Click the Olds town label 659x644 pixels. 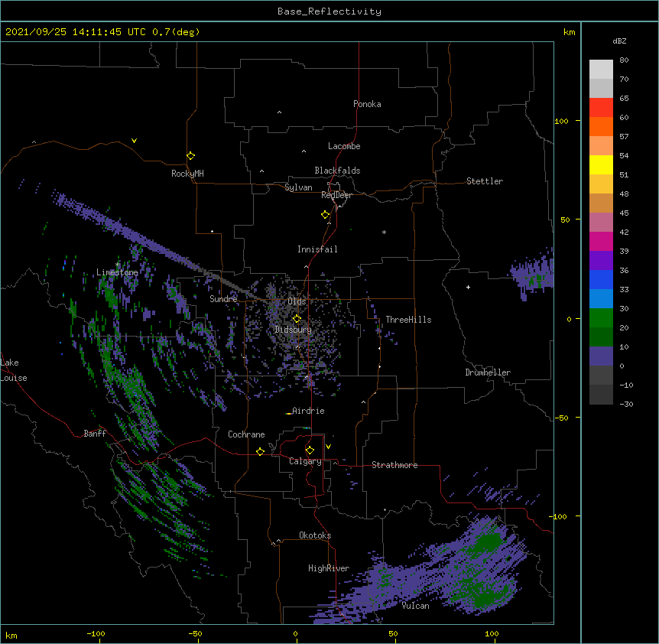pos(297,301)
